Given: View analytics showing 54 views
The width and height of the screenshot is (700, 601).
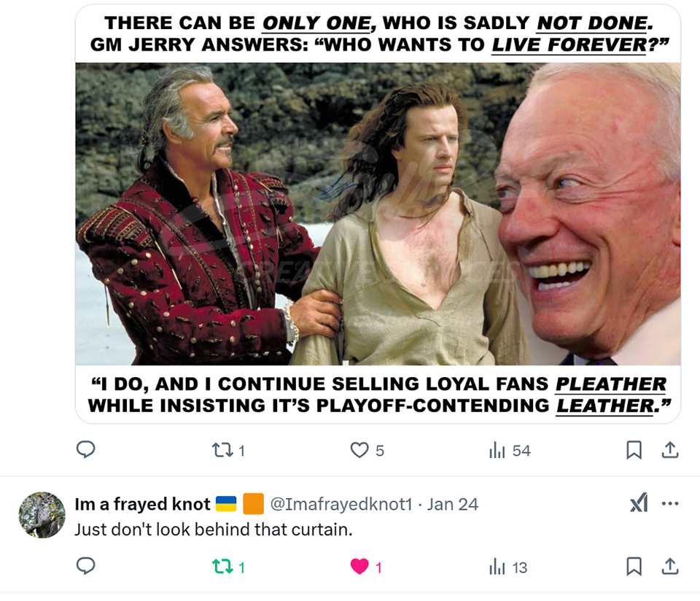Looking at the screenshot, I should coord(510,450).
